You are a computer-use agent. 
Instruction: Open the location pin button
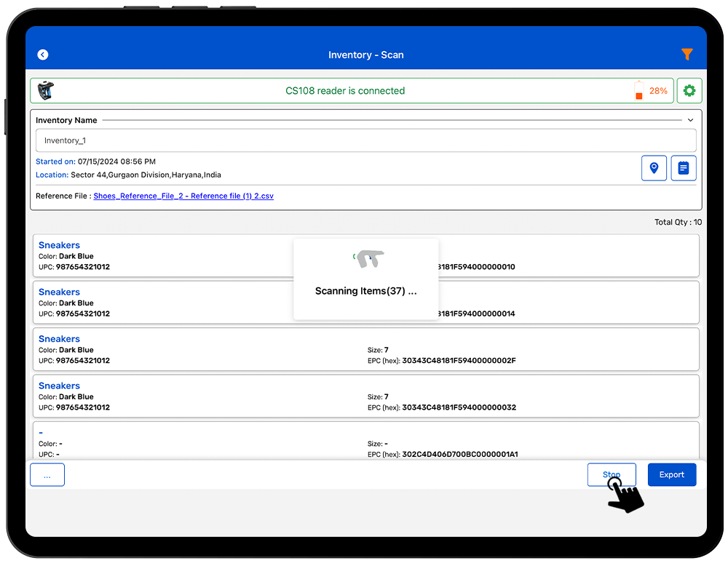pos(654,168)
